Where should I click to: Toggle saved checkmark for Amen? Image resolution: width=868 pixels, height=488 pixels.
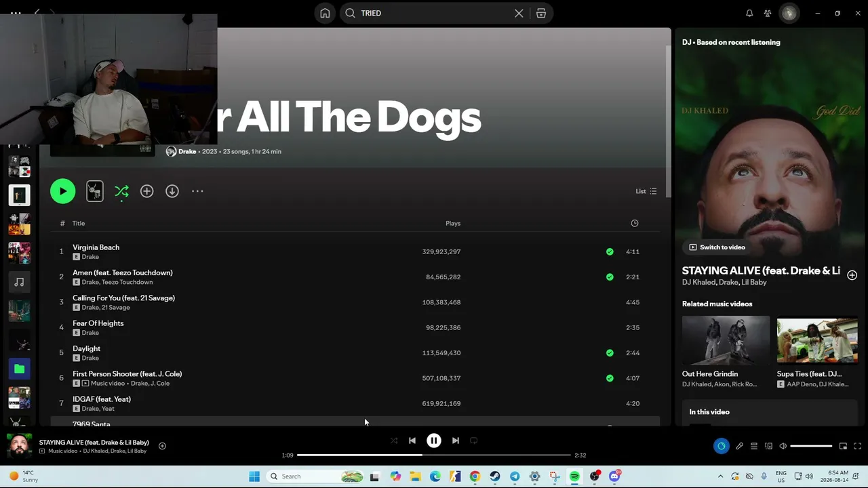[610, 277]
